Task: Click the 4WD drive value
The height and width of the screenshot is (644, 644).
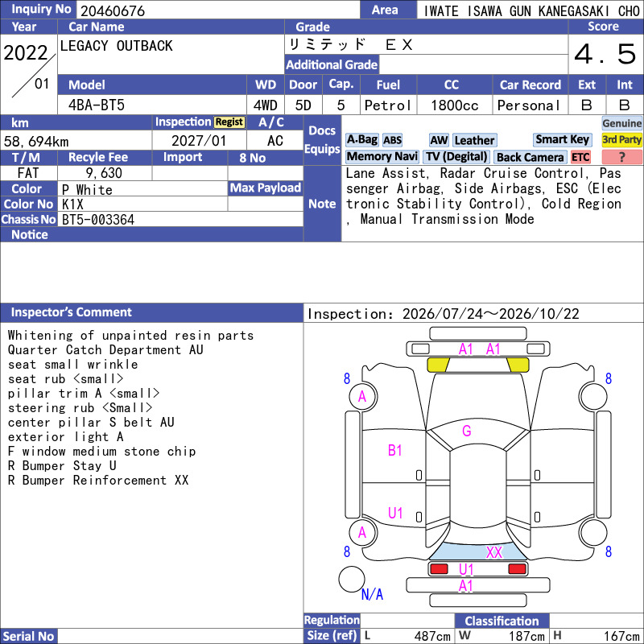Action: pos(265,105)
